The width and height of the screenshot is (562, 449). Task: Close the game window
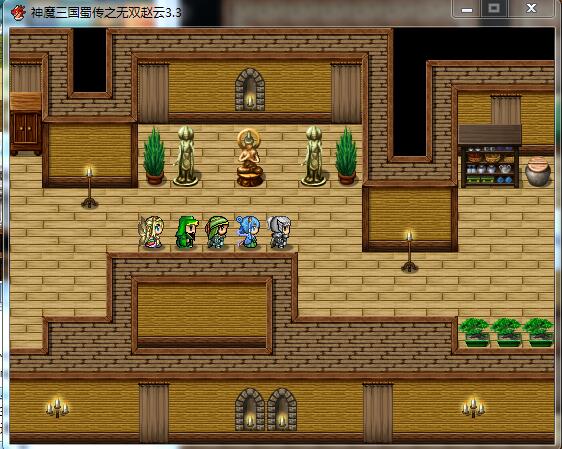click(531, 8)
